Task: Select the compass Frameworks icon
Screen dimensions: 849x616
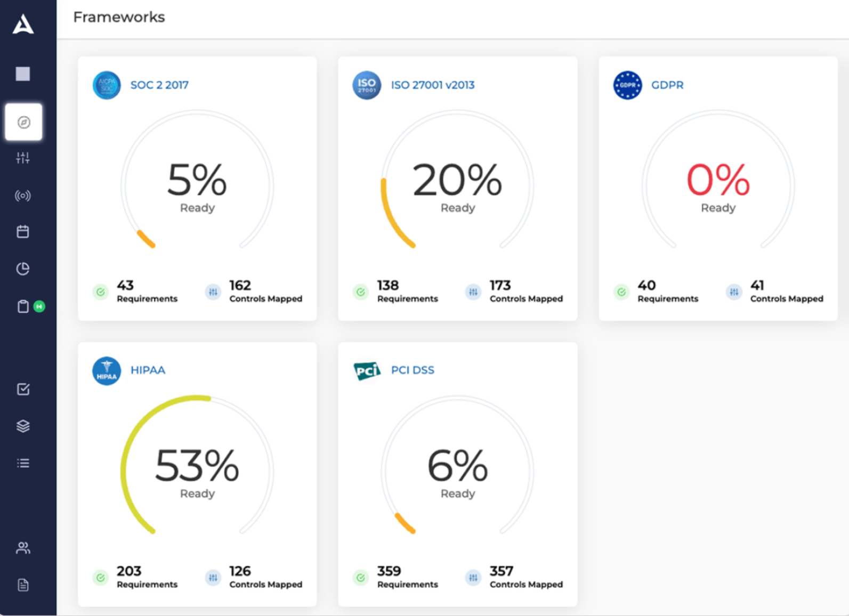Action: click(23, 122)
